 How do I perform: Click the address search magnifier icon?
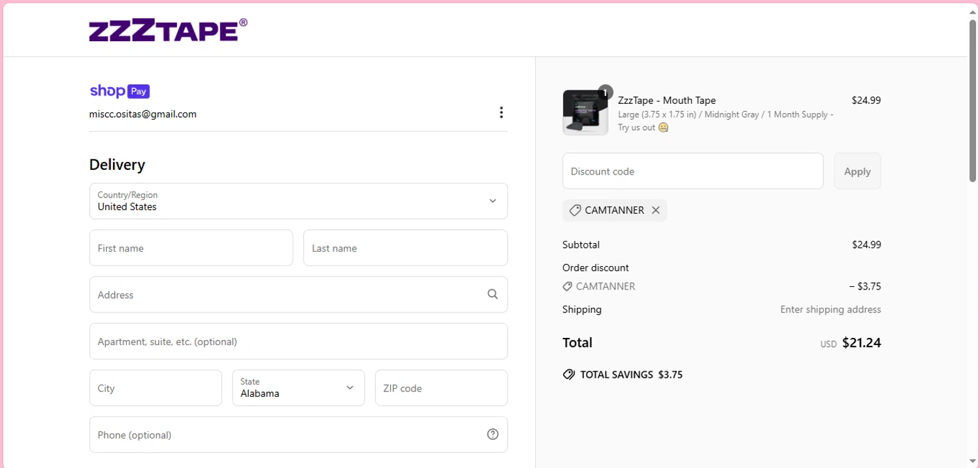click(x=493, y=295)
